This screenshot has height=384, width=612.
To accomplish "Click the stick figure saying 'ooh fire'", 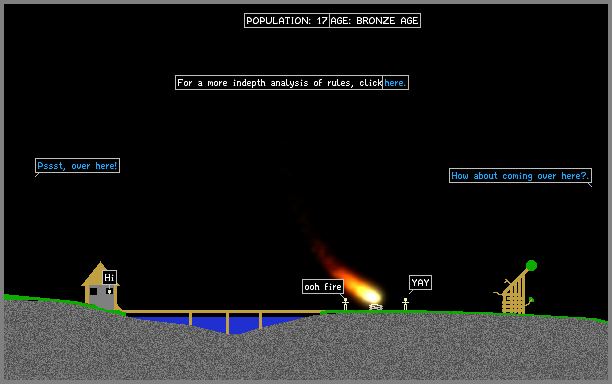I will (x=345, y=304).
